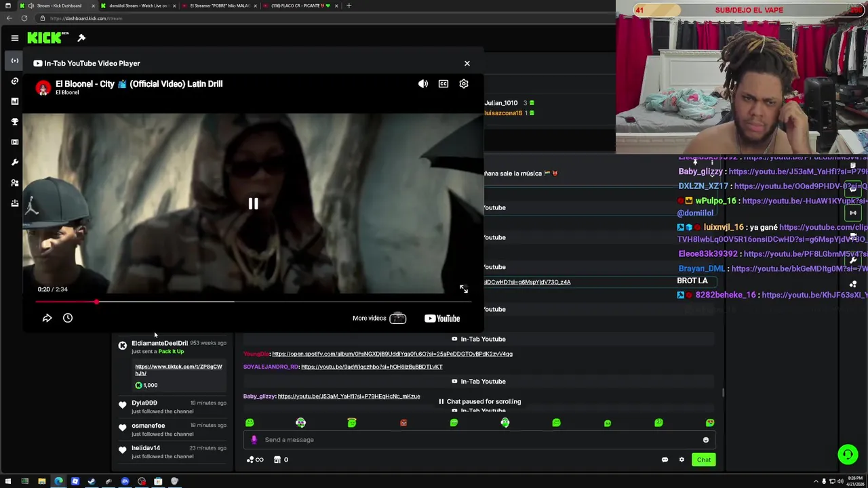Open the emoji picker in message box
Viewport: 868px width, 488px height.
[x=706, y=440]
